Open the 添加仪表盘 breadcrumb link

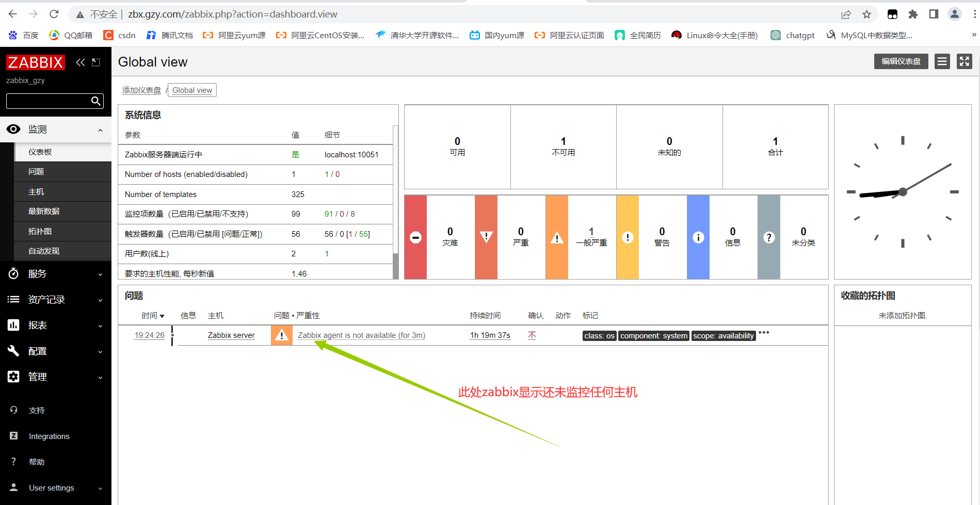141,90
